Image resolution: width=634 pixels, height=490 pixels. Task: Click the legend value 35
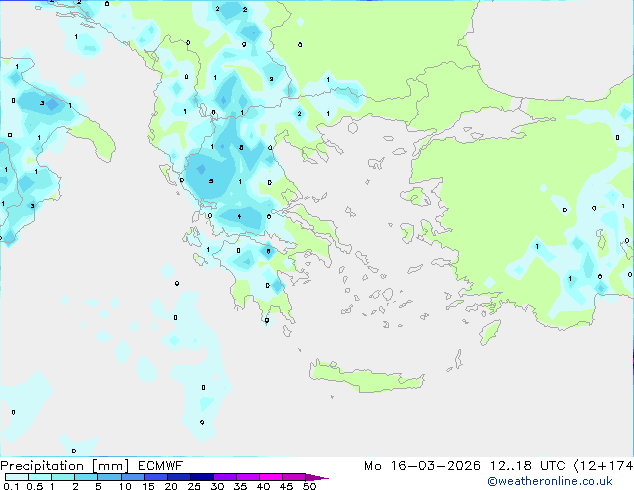(240, 486)
